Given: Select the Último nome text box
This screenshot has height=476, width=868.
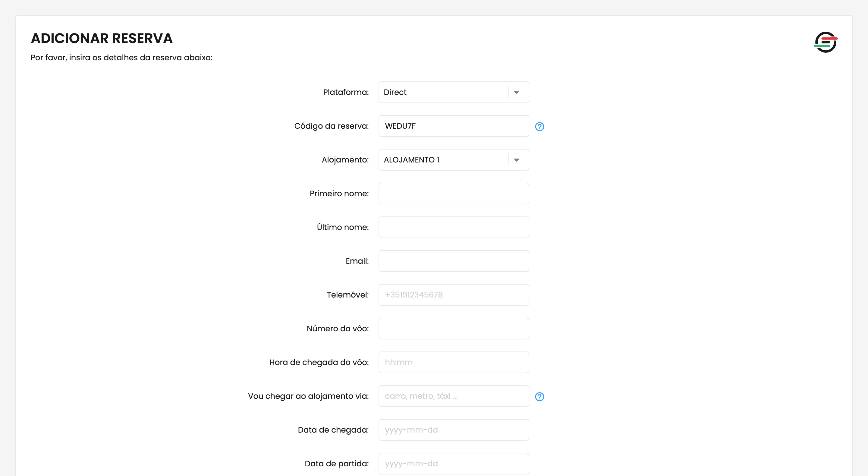Looking at the screenshot, I should 454,227.
